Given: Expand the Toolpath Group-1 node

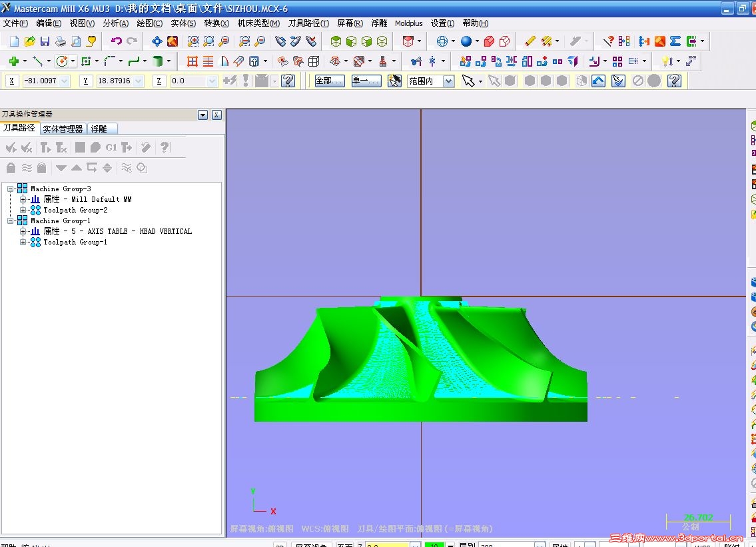Looking at the screenshot, I should point(23,242).
